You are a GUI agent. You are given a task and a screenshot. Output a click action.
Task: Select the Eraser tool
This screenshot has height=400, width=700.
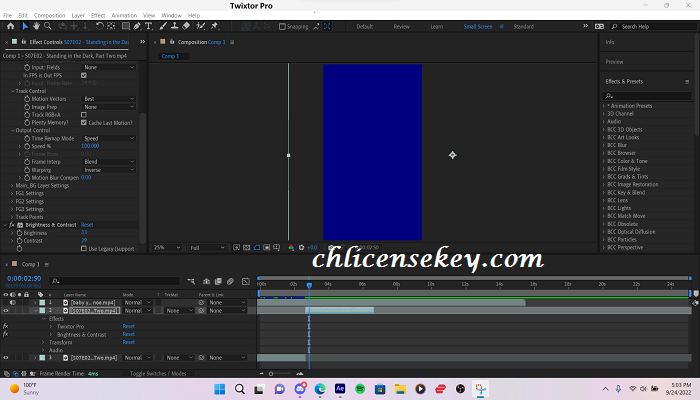[186, 26]
